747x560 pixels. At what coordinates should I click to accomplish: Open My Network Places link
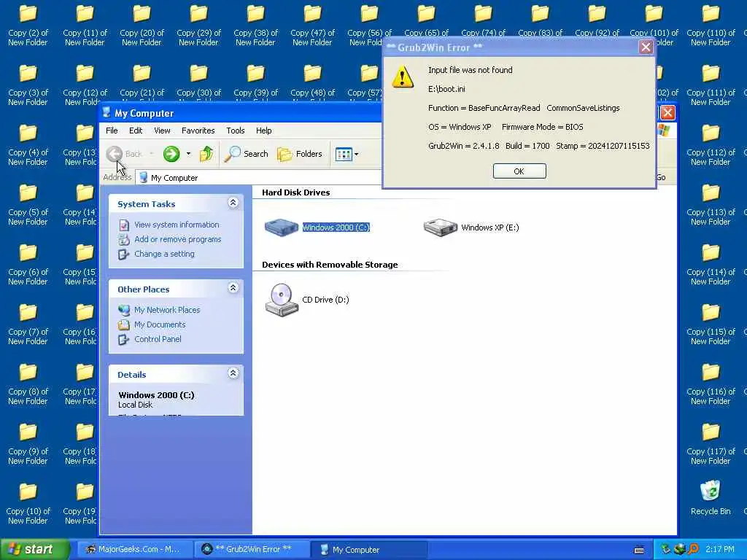coord(167,310)
